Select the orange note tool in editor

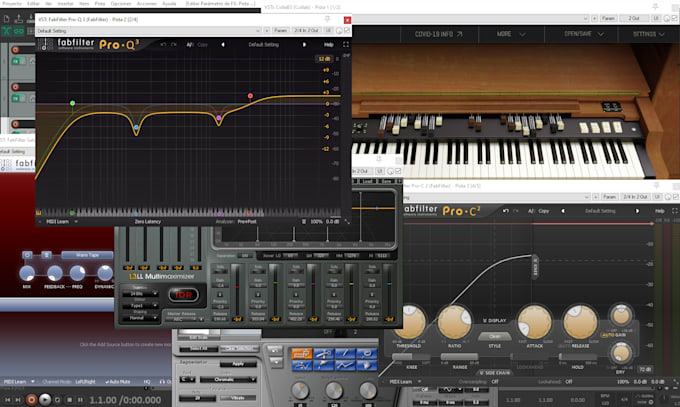302,354
